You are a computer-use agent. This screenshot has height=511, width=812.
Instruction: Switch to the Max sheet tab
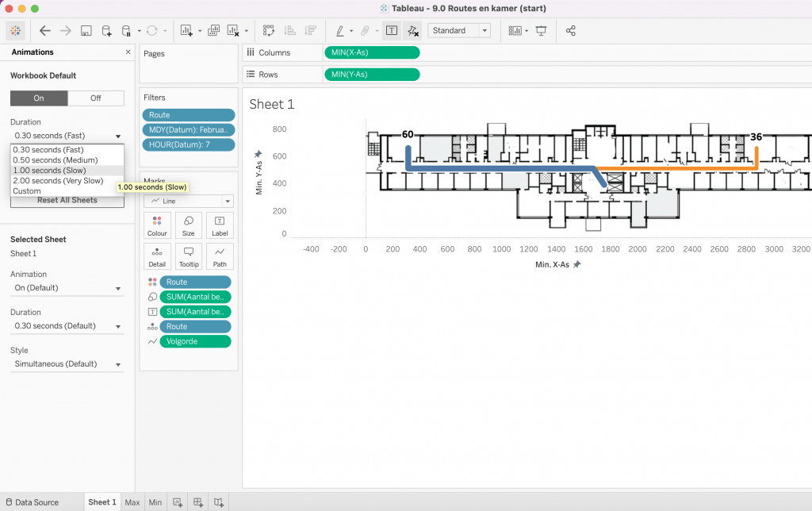(x=132, y=502)
